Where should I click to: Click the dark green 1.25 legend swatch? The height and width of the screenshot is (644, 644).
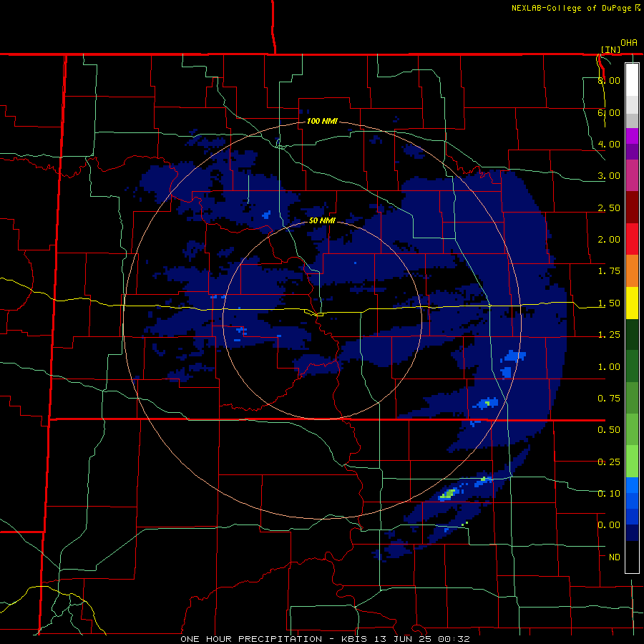[x=632, y=334]
